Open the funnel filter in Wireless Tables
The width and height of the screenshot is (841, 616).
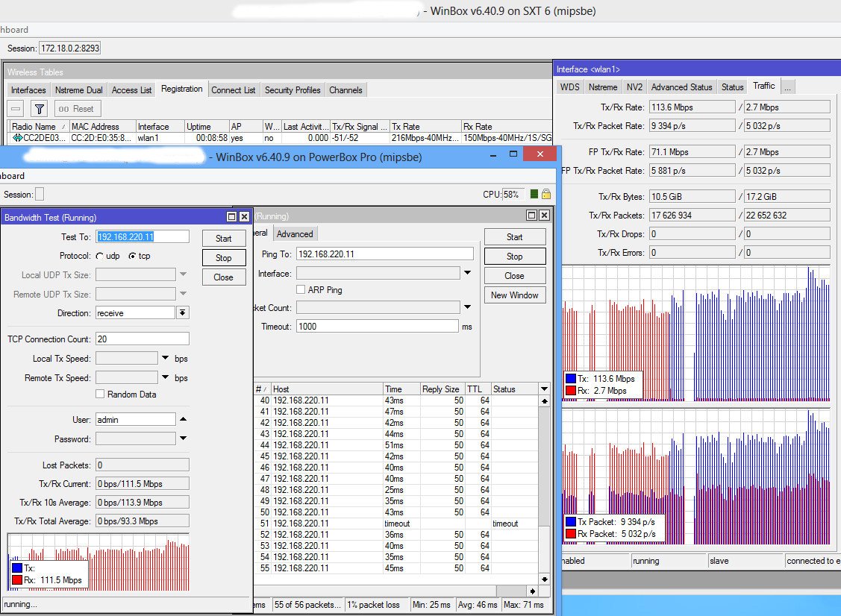39,109
